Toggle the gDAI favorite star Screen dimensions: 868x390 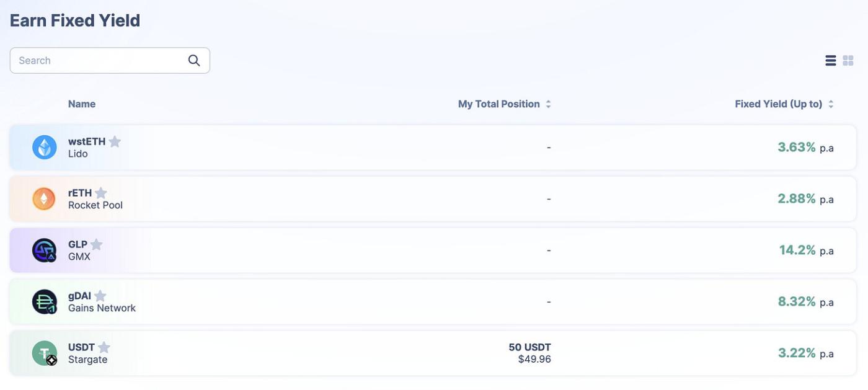[100, 296]
